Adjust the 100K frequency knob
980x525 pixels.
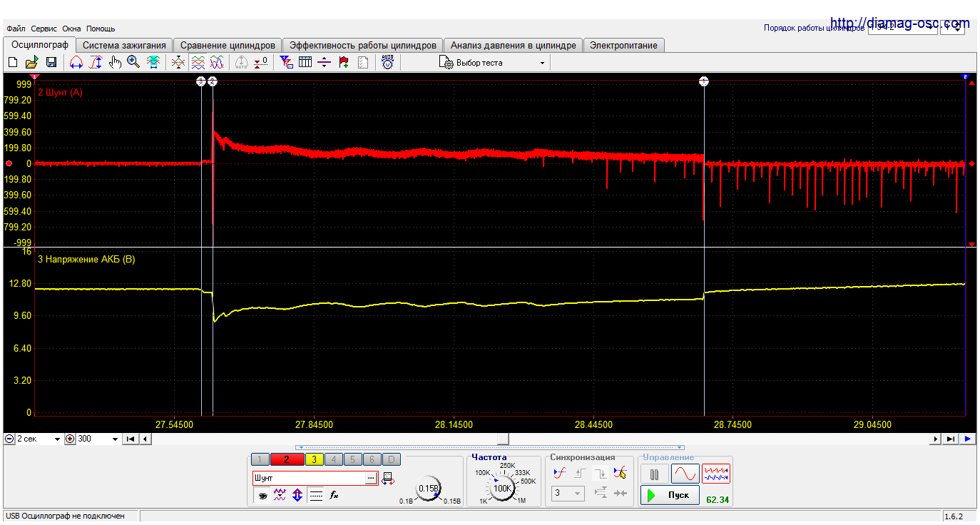pos(503,489)
